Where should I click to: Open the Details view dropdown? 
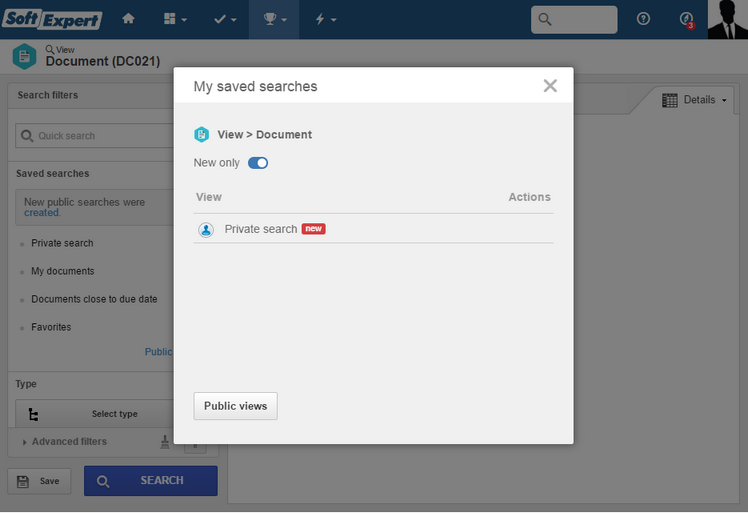click(x=695, y=100)
